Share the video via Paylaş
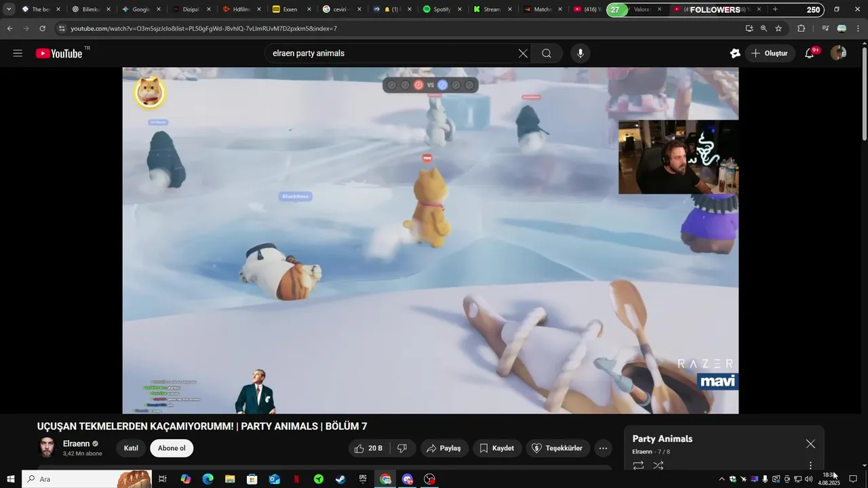This screenshot has height=488, width=868. (x=443, y=448)
